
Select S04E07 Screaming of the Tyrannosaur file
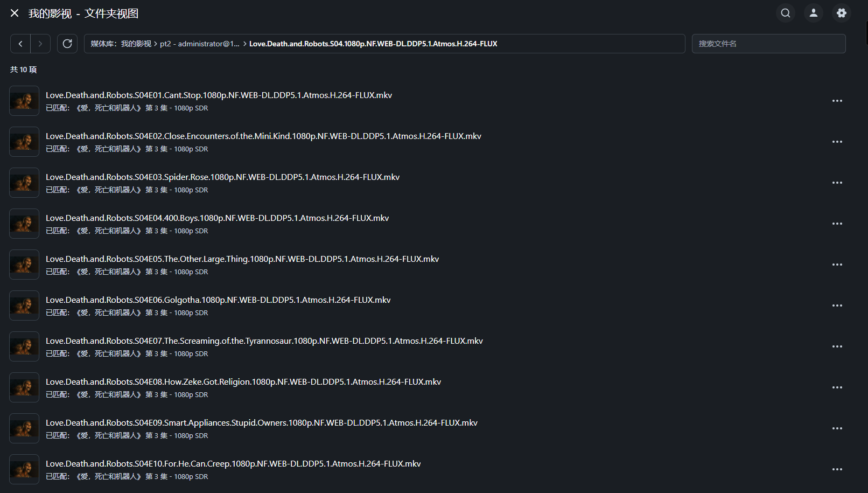264,341
